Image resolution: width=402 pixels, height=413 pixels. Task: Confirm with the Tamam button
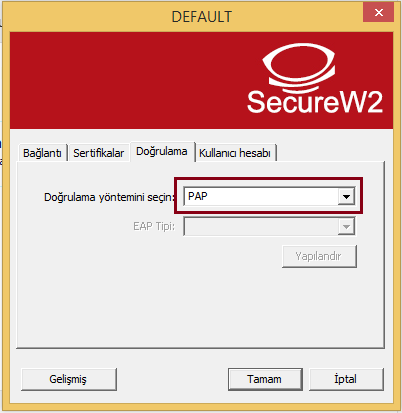(x=265, y=379)
